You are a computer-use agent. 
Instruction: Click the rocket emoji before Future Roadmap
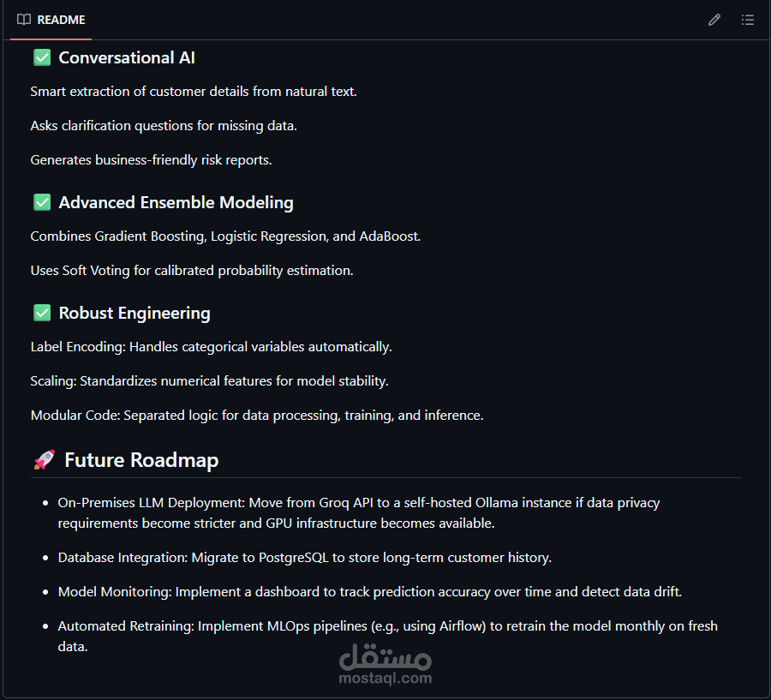44,460
